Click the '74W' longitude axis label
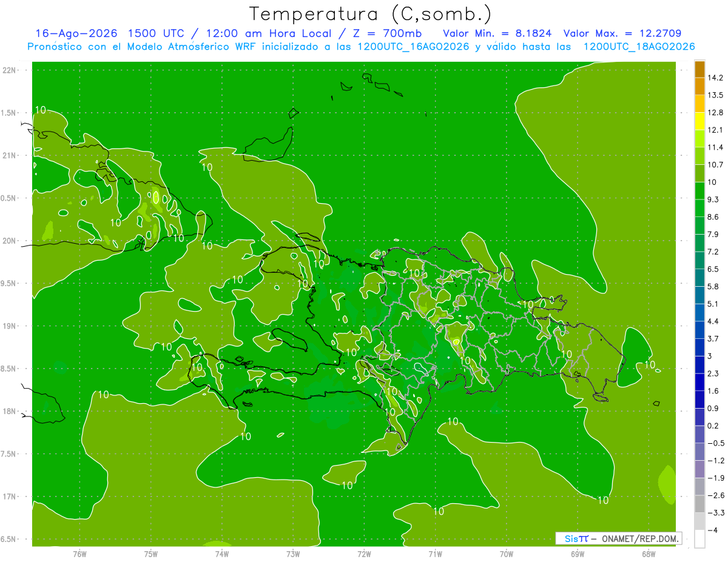 point(221,554)
